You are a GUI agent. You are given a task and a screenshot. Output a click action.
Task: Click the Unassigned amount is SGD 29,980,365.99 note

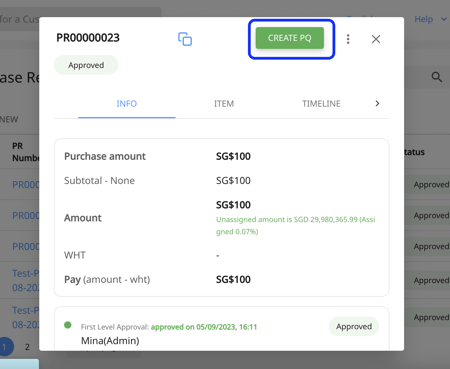click(296, 225)
